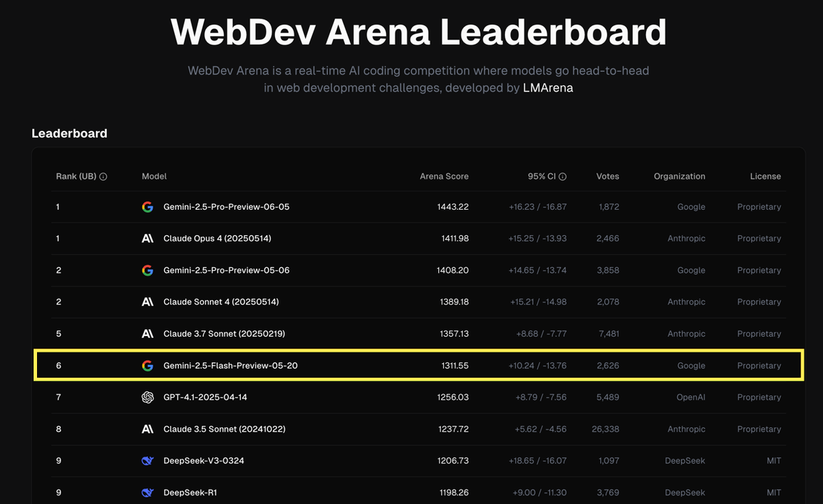Click the +18.65 / -16.07 confidence interval
This screenshot has height=504, width=823.
click(x=537, y=461)
